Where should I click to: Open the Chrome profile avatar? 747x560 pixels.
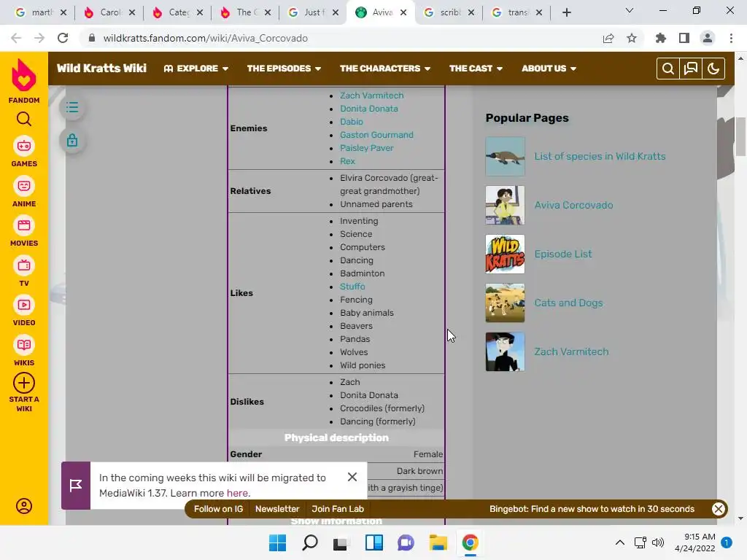pos(708,38)
